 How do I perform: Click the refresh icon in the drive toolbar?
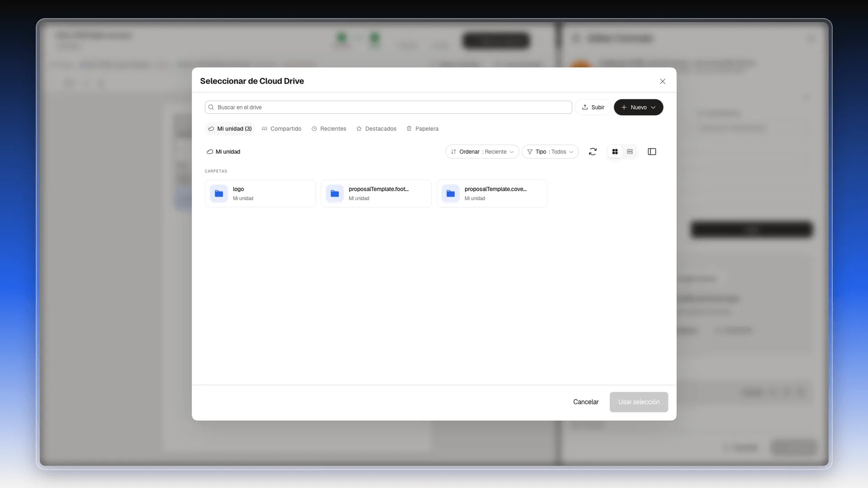(x=593, y=152)
